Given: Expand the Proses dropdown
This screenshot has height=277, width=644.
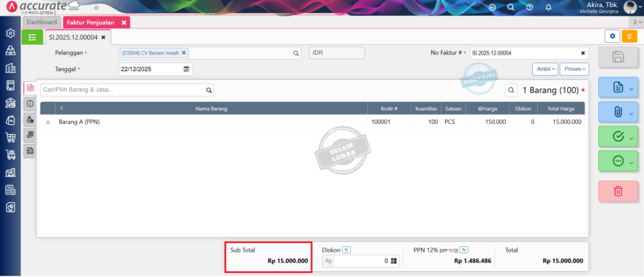Looking at the screenshot, I should 575,69.
